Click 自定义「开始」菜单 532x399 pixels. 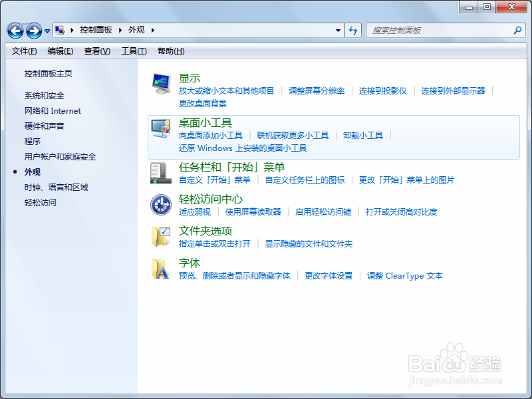(x=215, y=180)
